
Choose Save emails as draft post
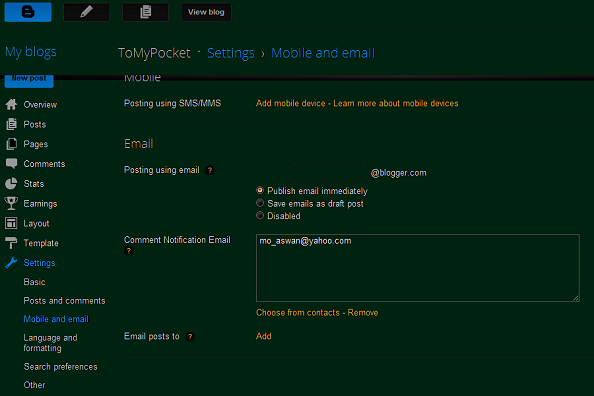tap(260, 203)
